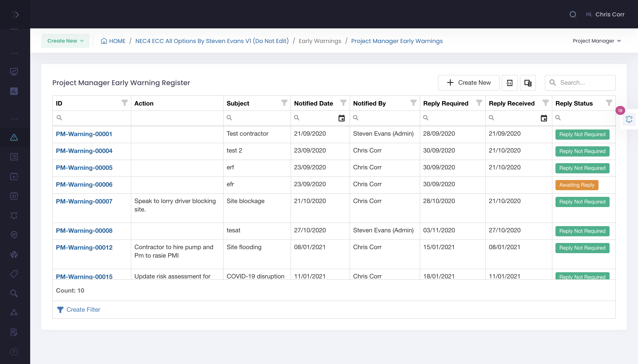638x364 pixels.
Task: Open Reply Received calendar picker
Action: coord(544,118)
